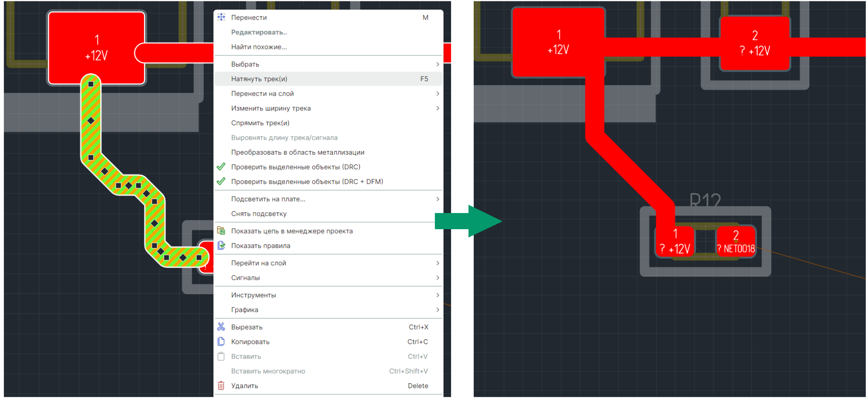The image size is (868, 399).
Task: Expand the Сигналы submenu arrow
Action: [x=437, y=278]
